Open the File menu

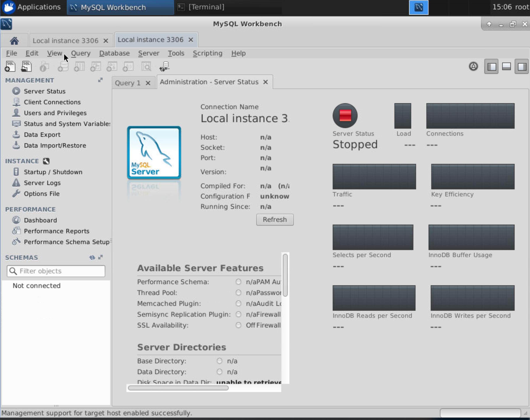pos(12,53)
